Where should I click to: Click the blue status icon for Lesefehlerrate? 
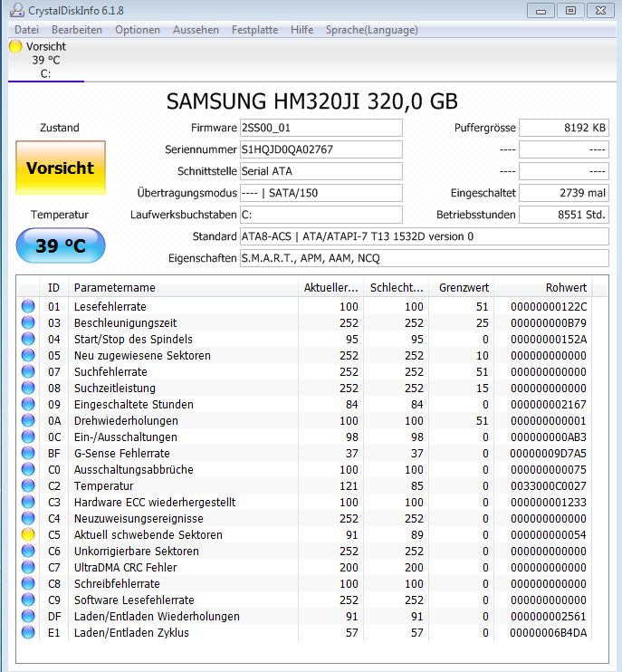[x=28, y=306]
